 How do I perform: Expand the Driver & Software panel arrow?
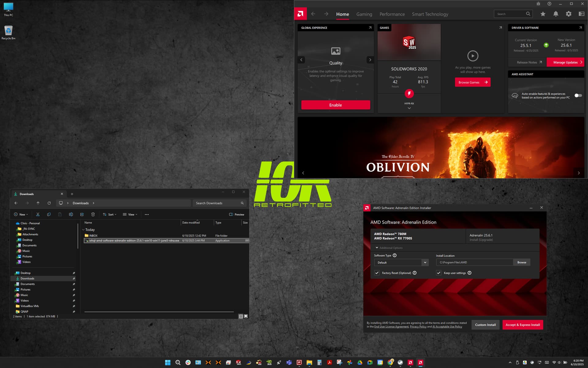coord(580,28)
